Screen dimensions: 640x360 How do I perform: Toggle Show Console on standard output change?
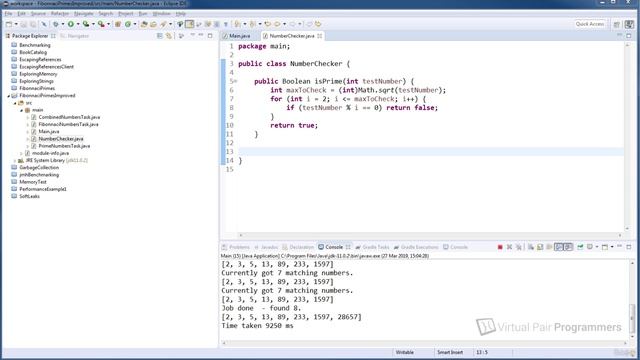coord(559,247)
